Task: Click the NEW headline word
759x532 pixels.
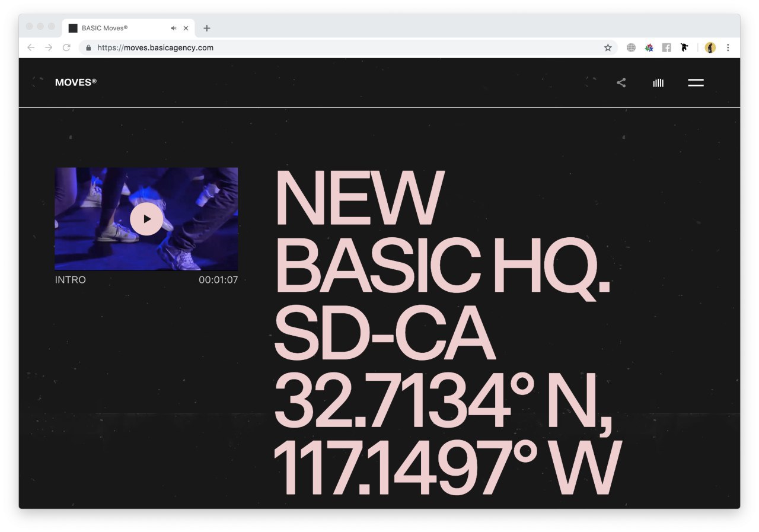Action: (359, 199)
